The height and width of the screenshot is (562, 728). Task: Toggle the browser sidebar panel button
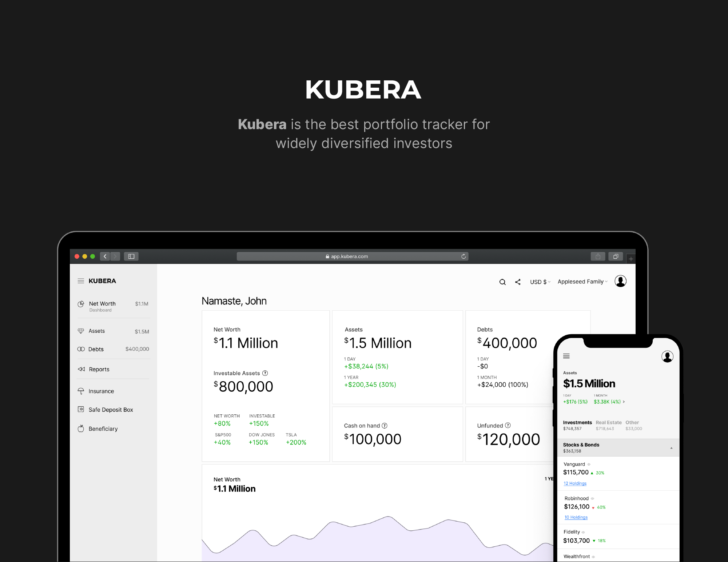coord(131,256)
